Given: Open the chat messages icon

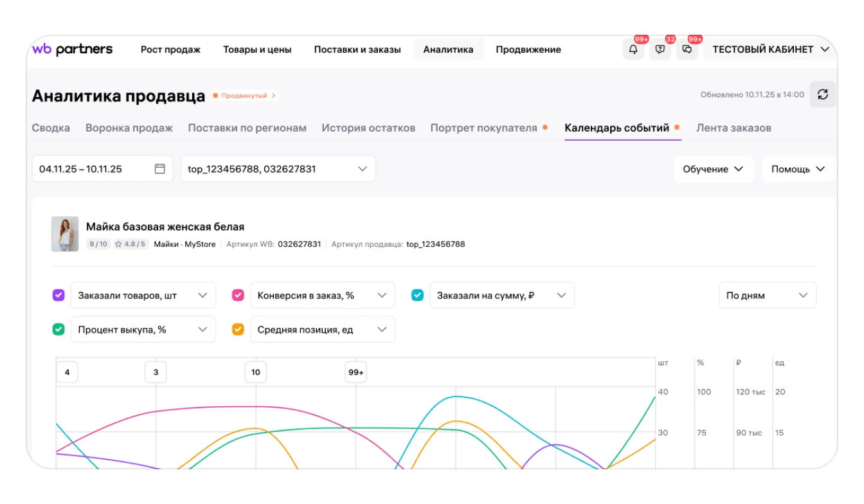Looking at the screenshot, I should (687, 50).
